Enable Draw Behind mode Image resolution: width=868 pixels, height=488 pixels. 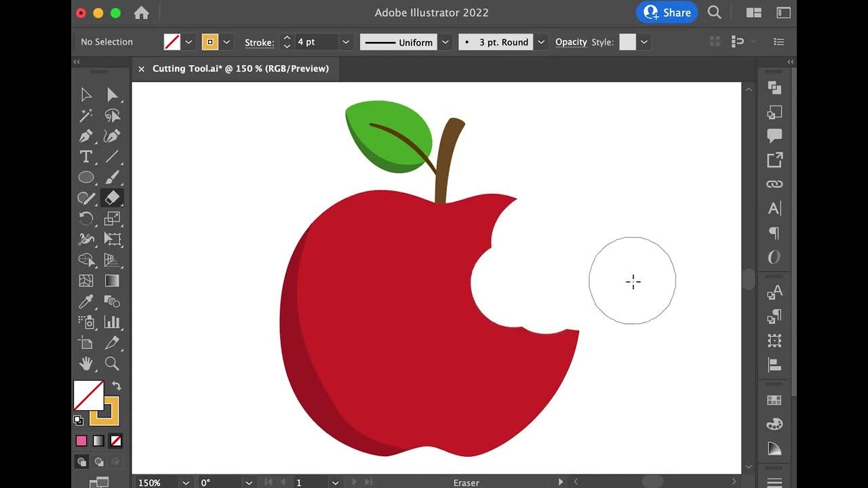pyautogui.click(x=99, y=462)
